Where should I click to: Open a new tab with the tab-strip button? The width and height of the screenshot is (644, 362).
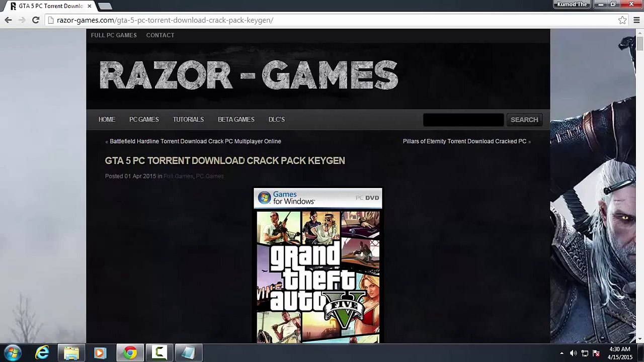click(x=105, y=6)
